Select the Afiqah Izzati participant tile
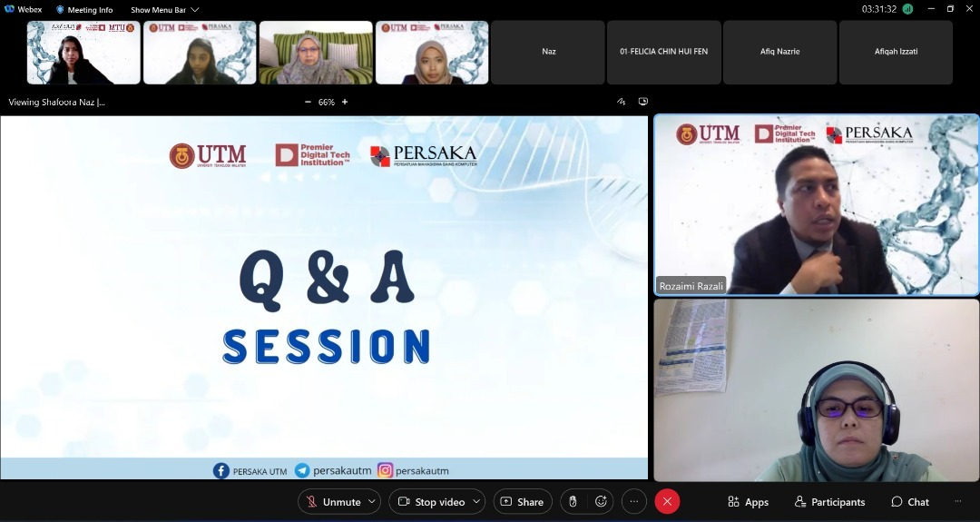This screenshot has height=522, width=980. coord(896,52)
